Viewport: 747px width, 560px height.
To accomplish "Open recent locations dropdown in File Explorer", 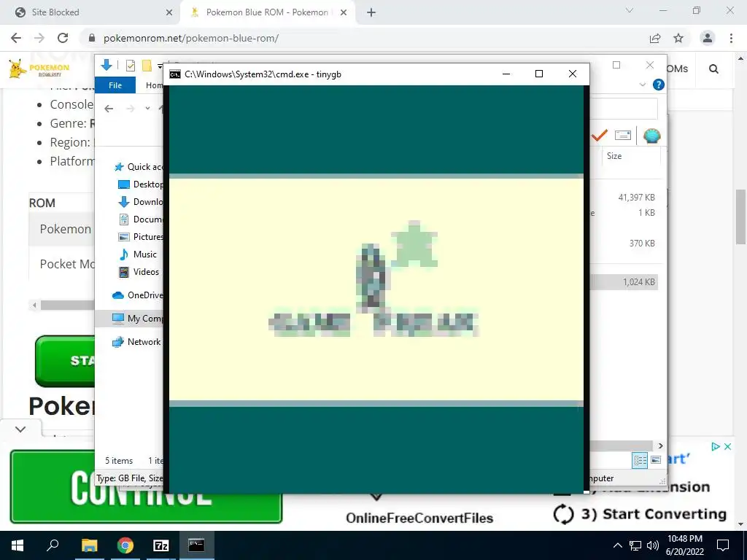I will tap(147, 109).
